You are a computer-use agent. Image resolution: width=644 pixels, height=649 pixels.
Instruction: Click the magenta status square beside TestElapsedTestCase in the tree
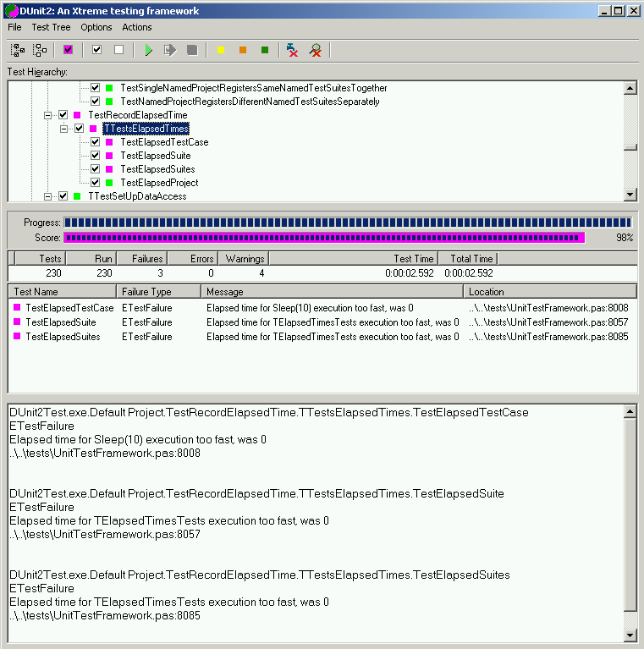pos(109,142)
